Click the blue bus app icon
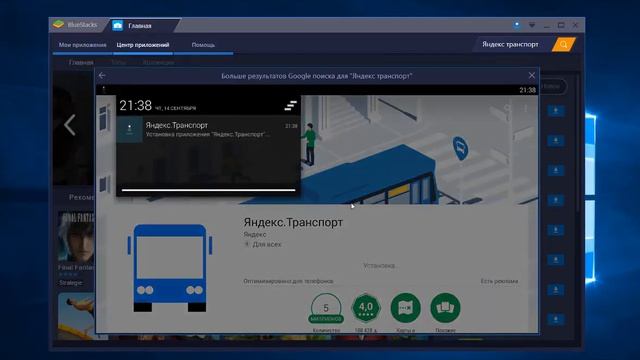640x360 pixels. (170, 268)
